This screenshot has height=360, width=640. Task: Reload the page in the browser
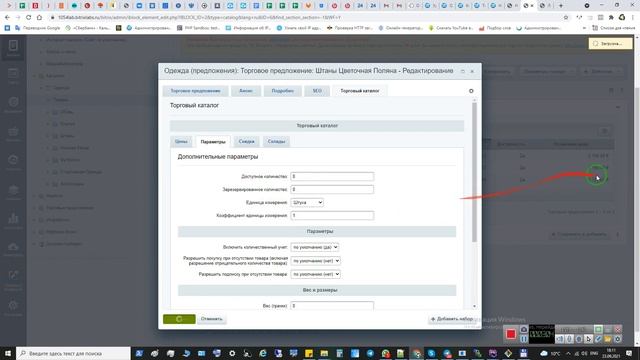28,18
